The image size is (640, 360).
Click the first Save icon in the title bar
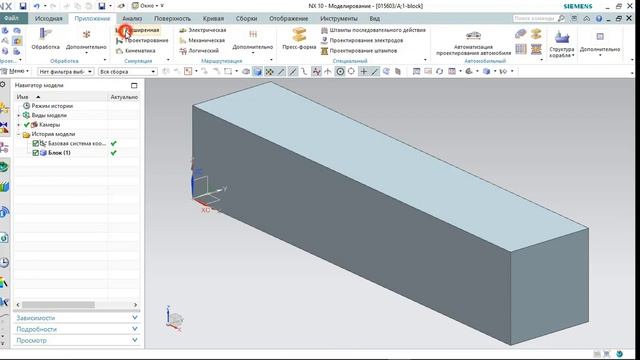pyautogui.click(x=23, y=6)
